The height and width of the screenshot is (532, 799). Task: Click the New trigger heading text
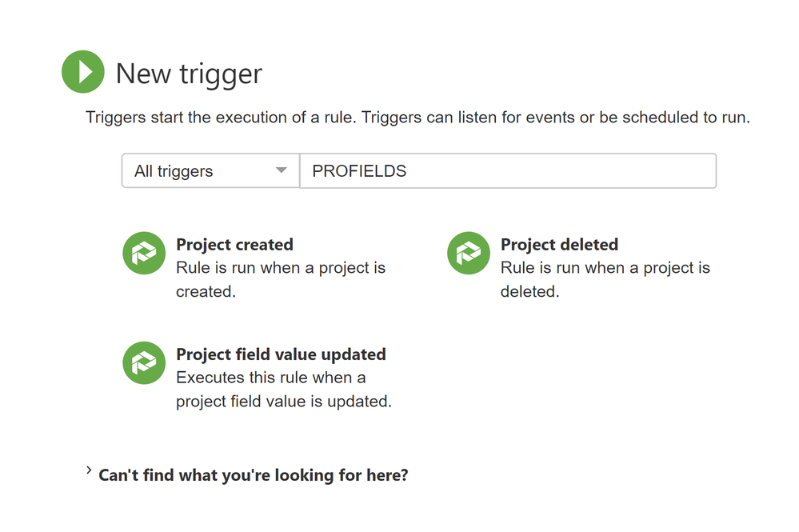click(189, 74)
